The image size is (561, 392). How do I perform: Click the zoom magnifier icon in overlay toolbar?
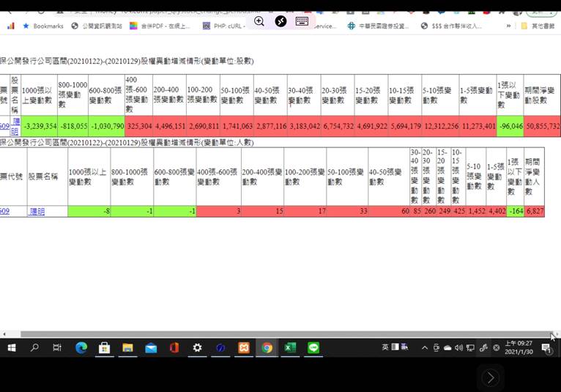(x=259, y=21)
